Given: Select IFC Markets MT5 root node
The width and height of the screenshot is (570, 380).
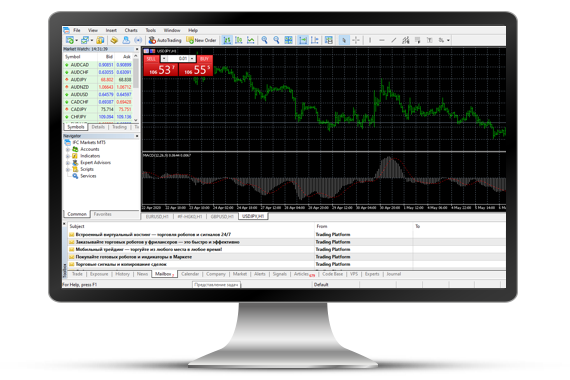Looking at the screenshot, I should point(85,143).
